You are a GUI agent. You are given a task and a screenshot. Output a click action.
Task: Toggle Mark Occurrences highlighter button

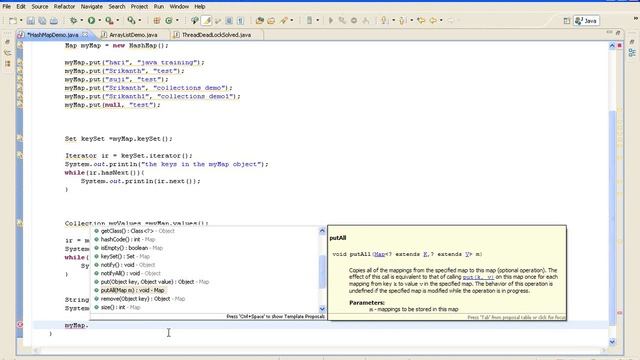[207, 20]
